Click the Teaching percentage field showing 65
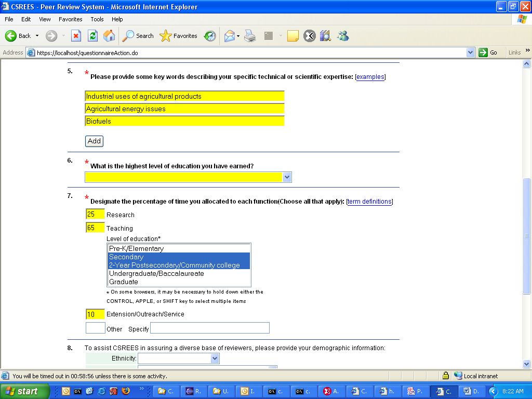The height and width of the screenshot is (399, 532). (95, 228)
